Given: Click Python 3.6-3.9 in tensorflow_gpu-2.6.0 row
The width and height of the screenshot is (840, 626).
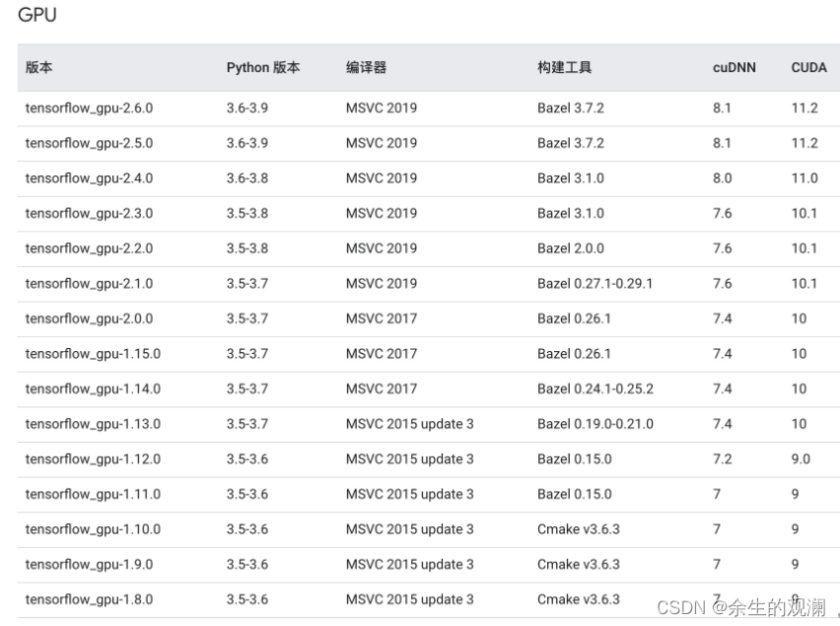Looking at the screenshot, I should [x=246, y=108].
